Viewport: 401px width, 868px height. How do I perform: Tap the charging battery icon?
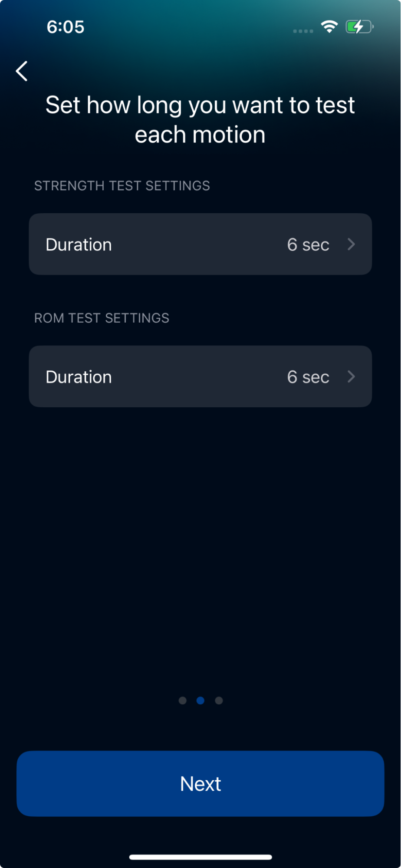pyautogui.click(x=359, y=27)
